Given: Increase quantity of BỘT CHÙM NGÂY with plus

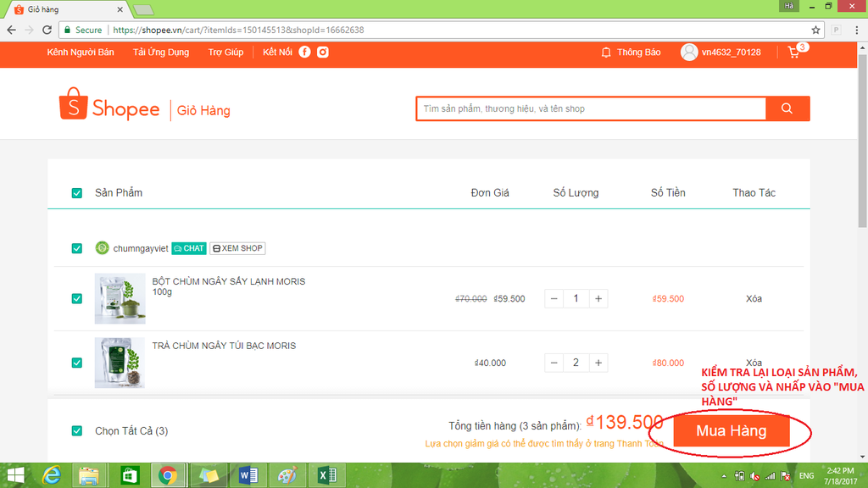Looking at the screenshot, I should tap(598, 299).
